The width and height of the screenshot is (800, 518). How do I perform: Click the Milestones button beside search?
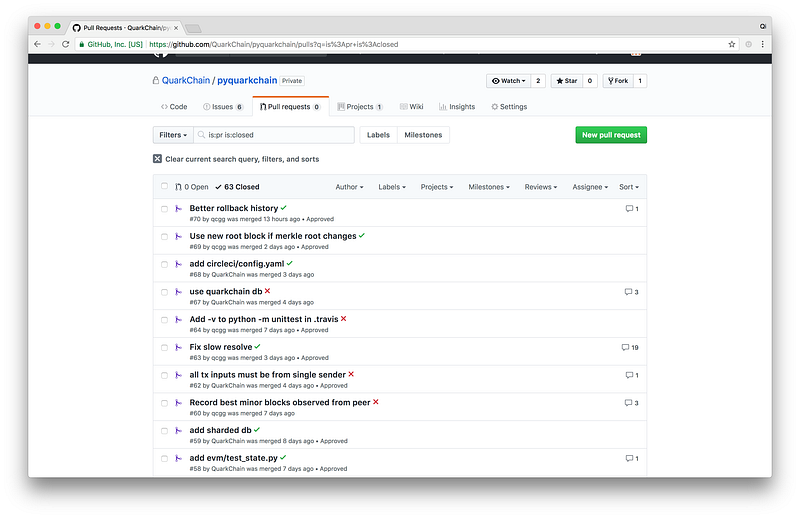click(423, 135)
